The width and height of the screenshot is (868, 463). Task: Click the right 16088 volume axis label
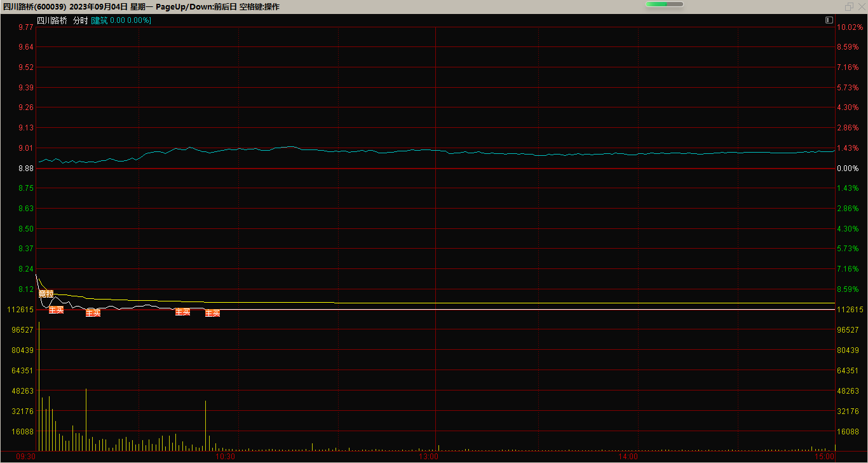tap(848, 432)
